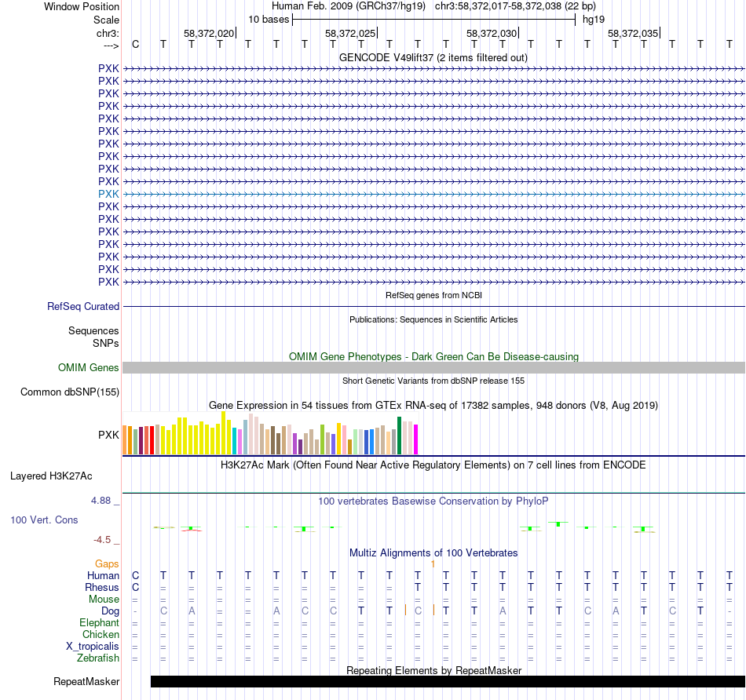Click the orange 1 gap marker
Viewport: 746px width, 700px height.
433,564
